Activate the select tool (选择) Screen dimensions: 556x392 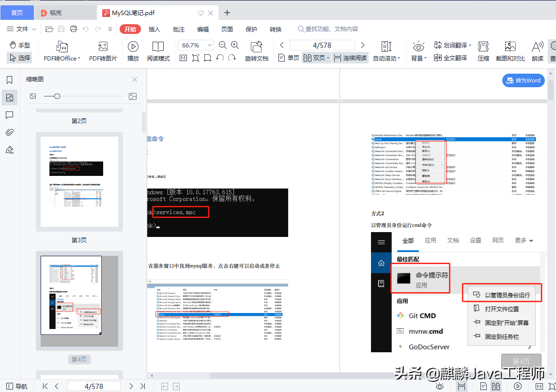tap(19, 58)
